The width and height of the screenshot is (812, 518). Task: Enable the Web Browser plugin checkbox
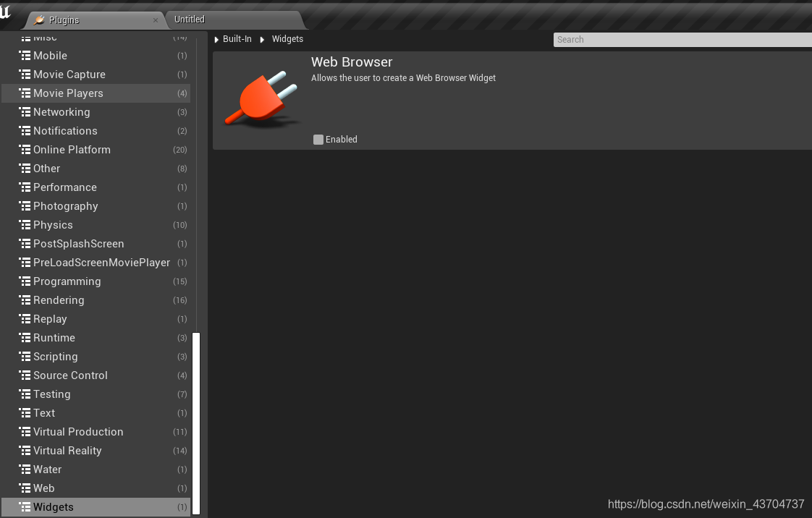[318, 139]
